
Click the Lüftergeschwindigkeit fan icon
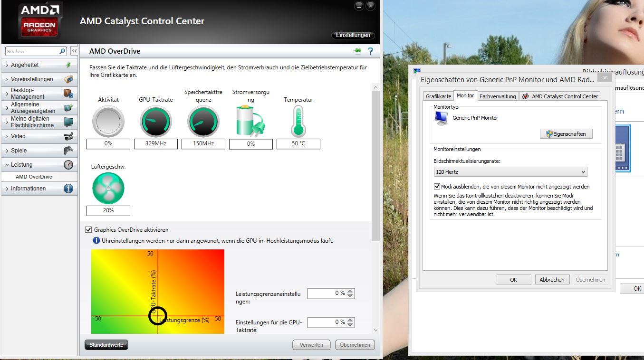[x=108, y=189]
